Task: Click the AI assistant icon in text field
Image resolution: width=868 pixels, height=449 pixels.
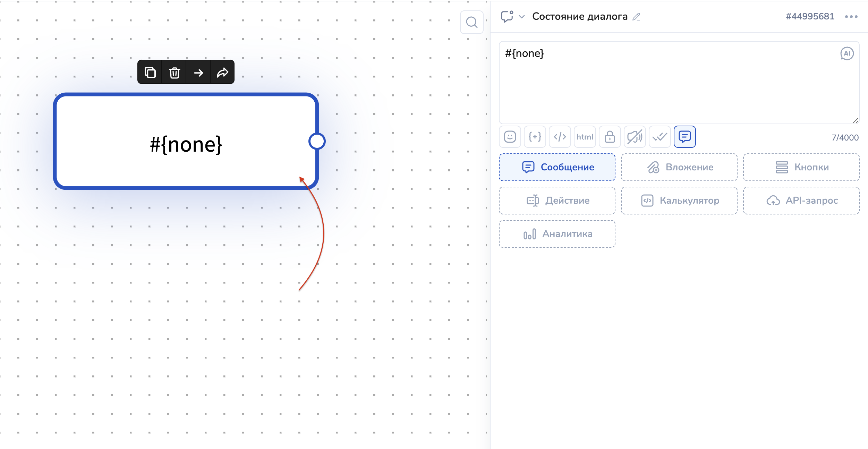Action: pyautogui.click(x=846, y=53)
